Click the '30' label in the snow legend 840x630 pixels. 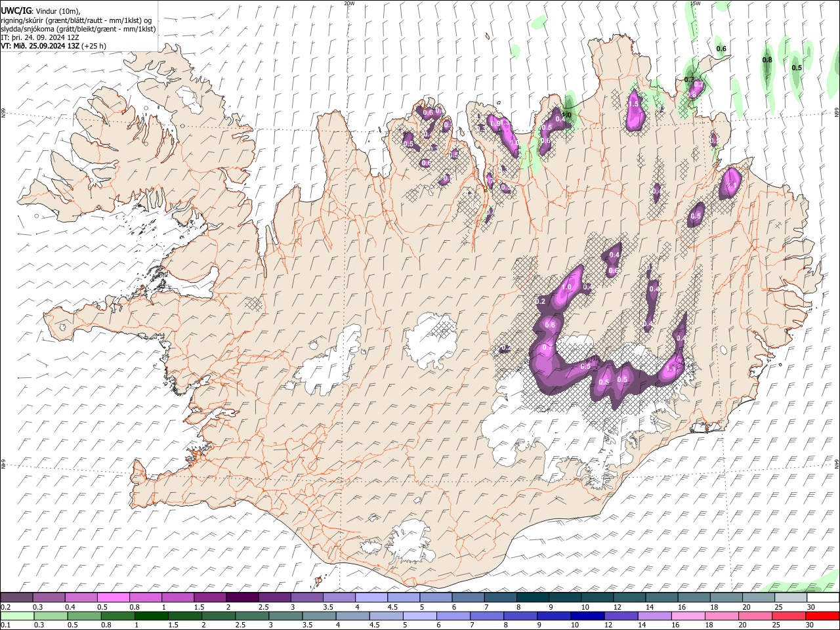811,607
